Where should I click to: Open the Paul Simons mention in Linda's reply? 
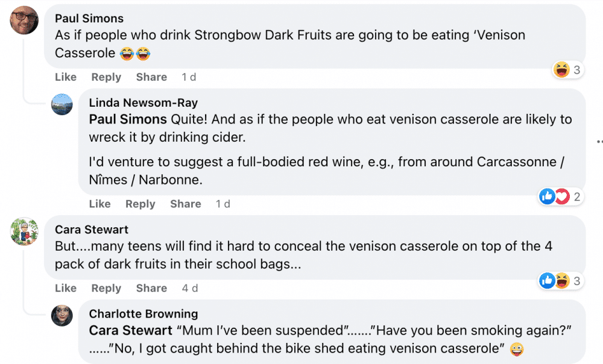tap(128, 119)
